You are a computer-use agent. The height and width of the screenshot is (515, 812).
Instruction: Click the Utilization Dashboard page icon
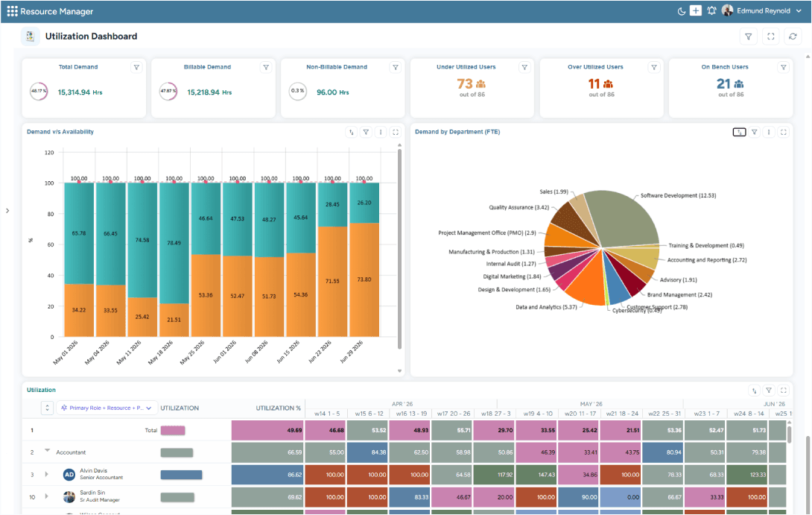30,37
